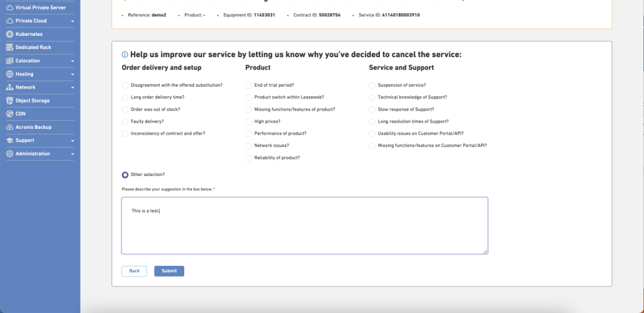Screen dimensions: 644x313
Task: Select 'Suspension of service?' radio
Action: [372, 85]
